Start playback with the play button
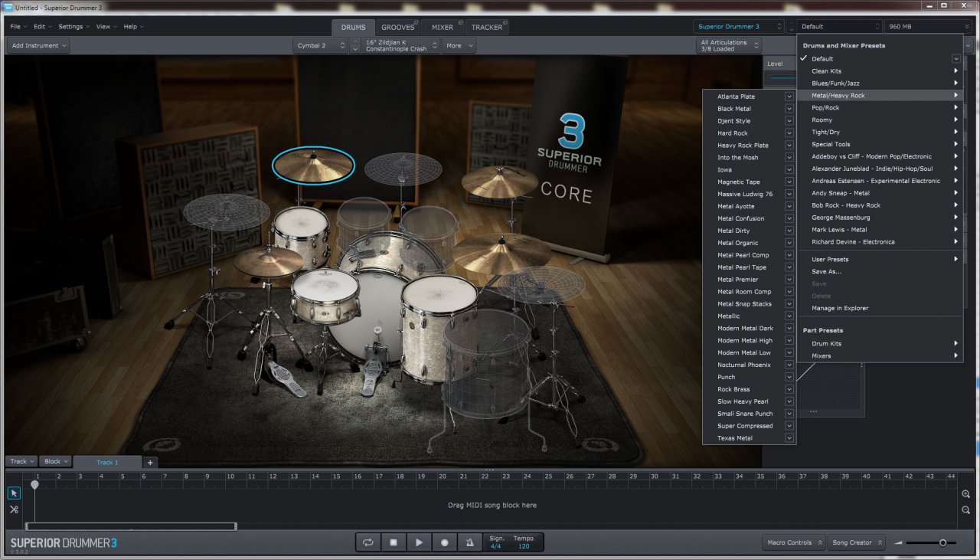Viewport: 980px width, 560px height. 419,542
